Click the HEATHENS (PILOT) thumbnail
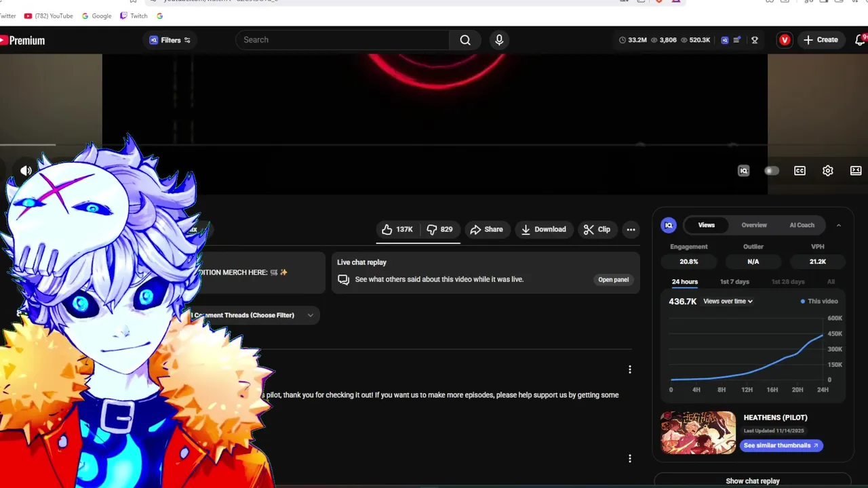This screenshot has height=488, width=868. click(698, 432)
